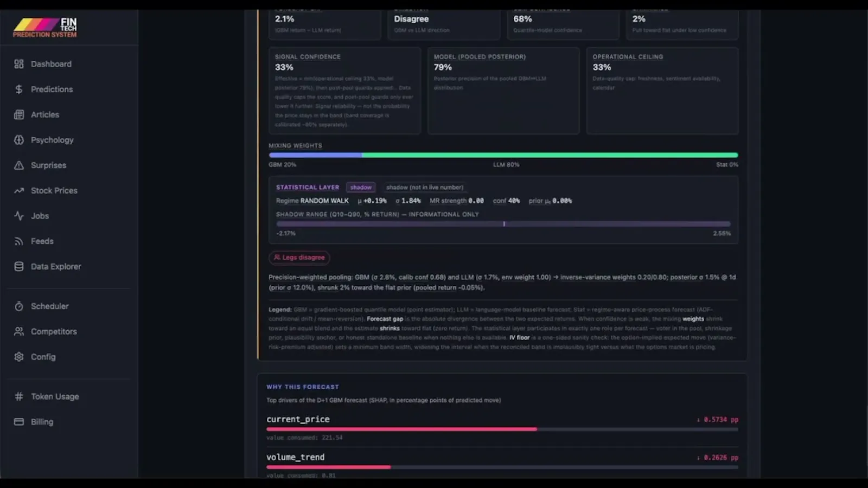Viewport: 868px width, 488px height.
Task: Click the 'GBM 20%' label
Action: [x=282, y=165]
